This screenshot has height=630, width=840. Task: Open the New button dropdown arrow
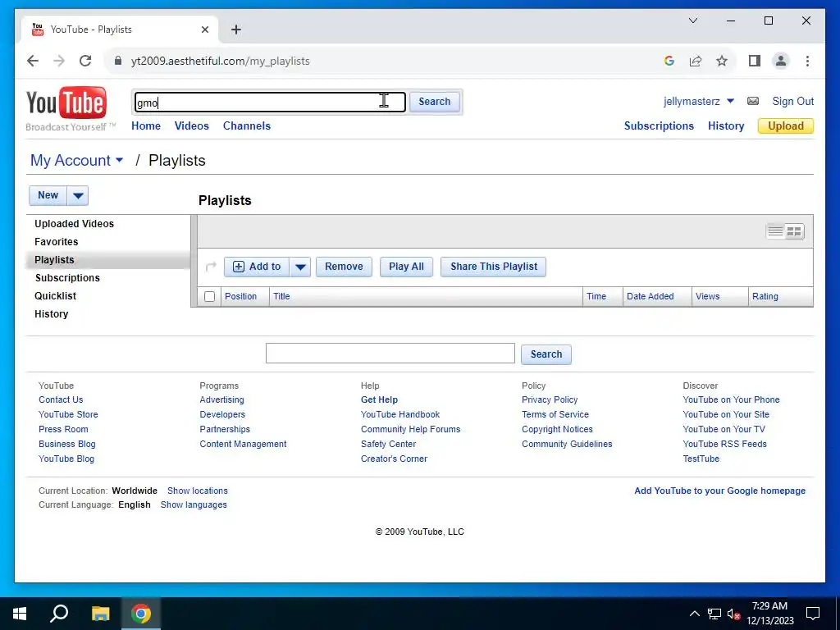point(78,195)
